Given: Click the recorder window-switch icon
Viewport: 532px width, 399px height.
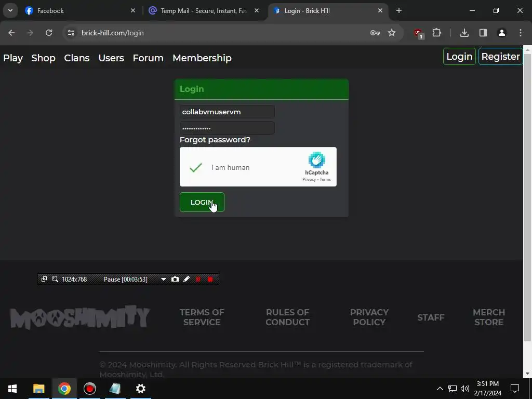Looking at the screenshot, I should (x=44, y=279).
